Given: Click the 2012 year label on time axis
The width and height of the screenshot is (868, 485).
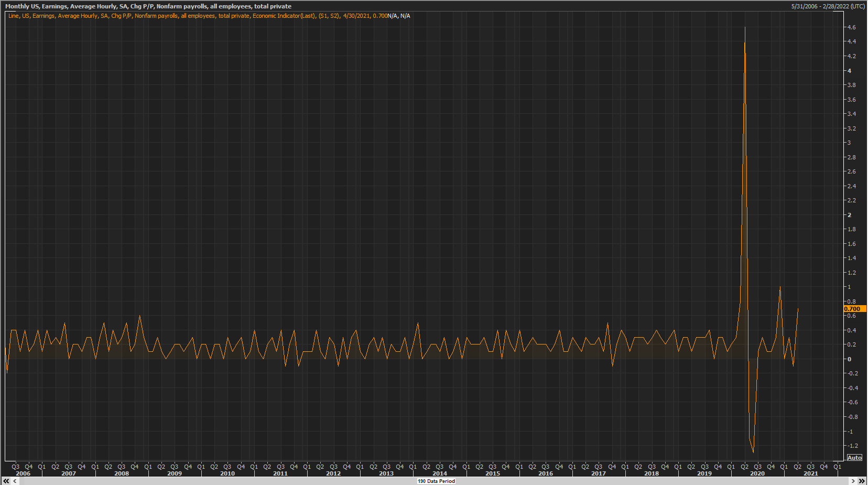Looking at the screenshot, I should tap(333, 473).
